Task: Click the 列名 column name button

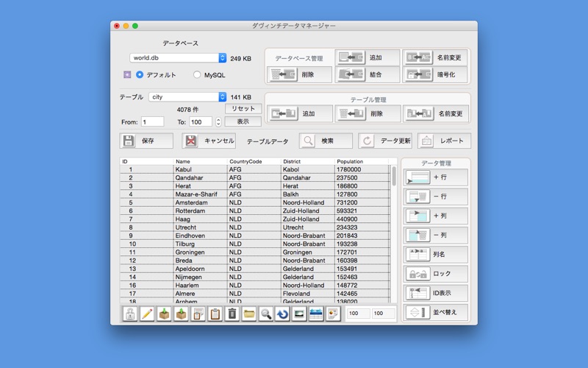Action: point(436,255)
